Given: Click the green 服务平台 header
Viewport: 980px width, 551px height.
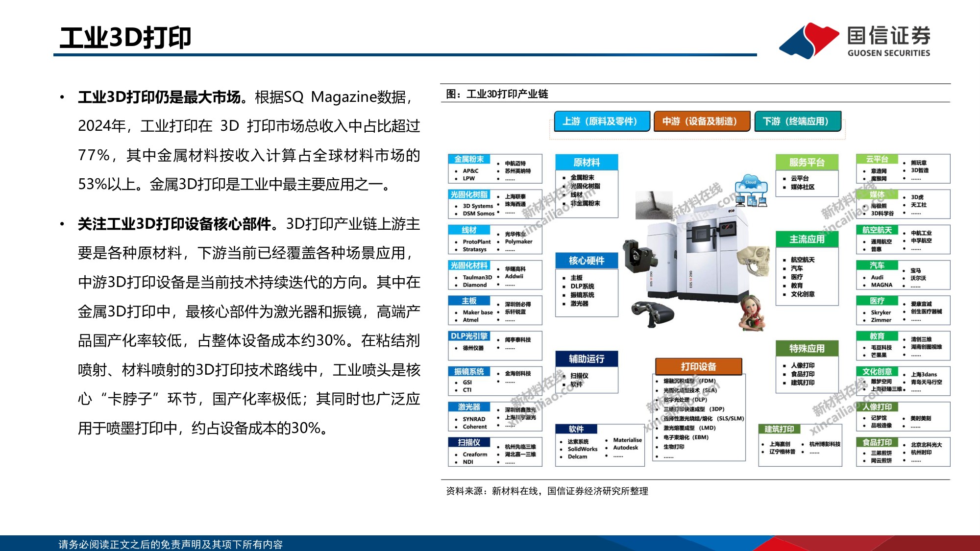Looking at the screenshot, I should click(x=807, y=162).
